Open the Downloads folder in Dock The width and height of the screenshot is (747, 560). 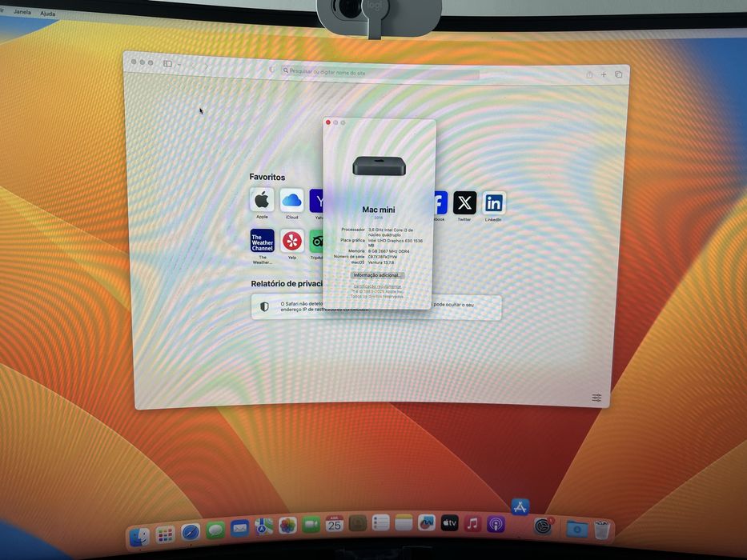tap(576, 529)
